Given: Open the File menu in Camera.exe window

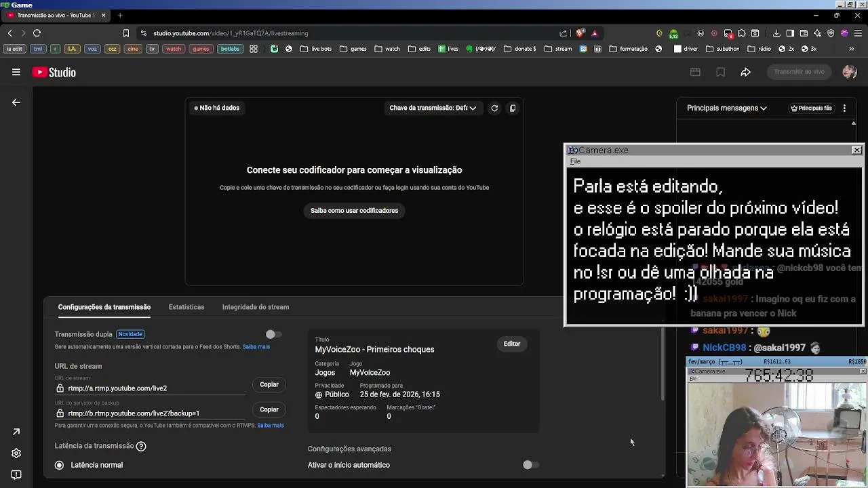Looking at the screenshot, I should [x=575, y=161].
